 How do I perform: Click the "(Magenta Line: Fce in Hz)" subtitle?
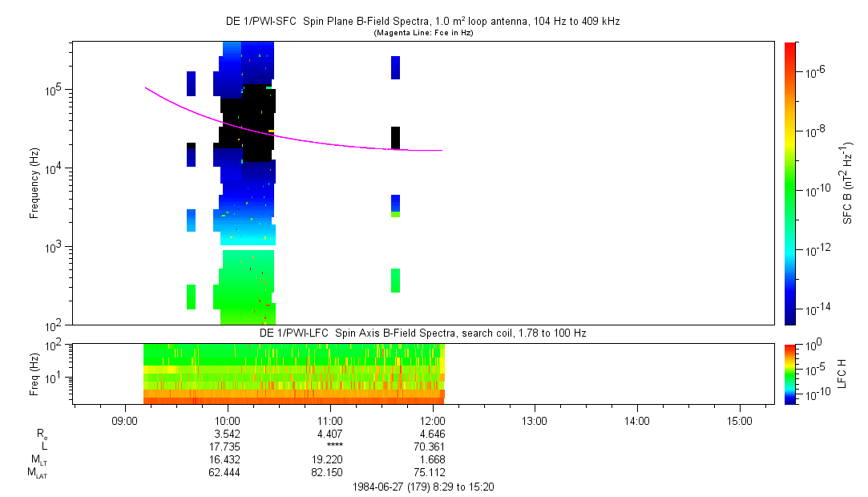(x=422, y=32)
